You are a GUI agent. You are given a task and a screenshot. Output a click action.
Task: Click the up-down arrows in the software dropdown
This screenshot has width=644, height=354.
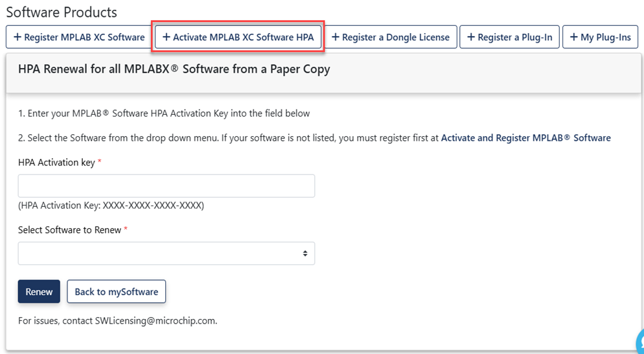point(305,254)
